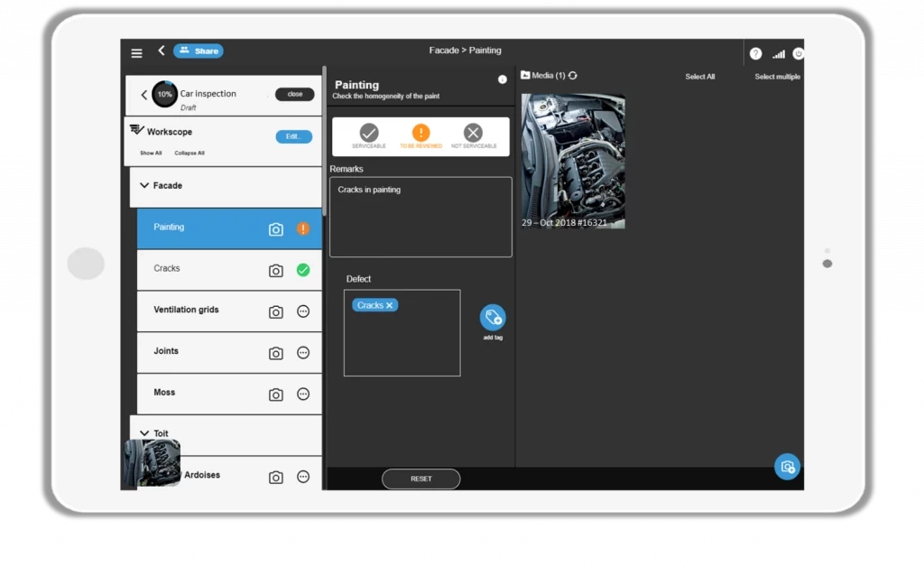The height and width of the screenshot is (576, 924).
Task: Click Collapse All link
Action: (x=189, y=153)
